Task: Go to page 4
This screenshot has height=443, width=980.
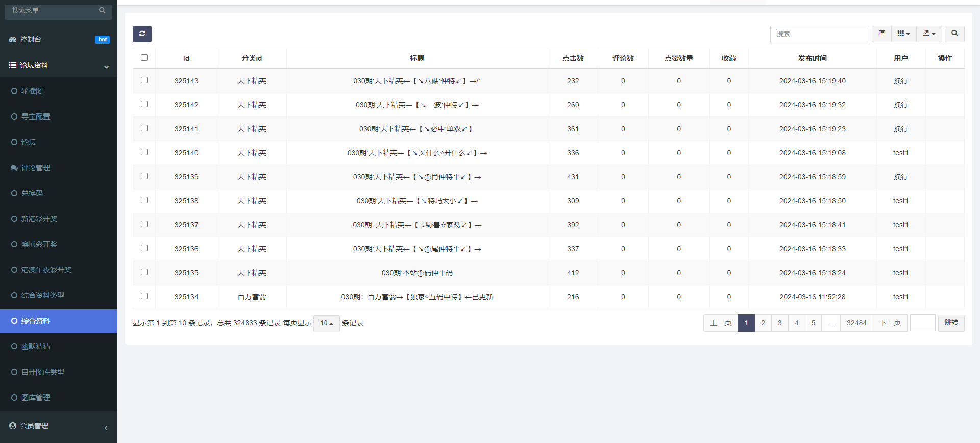Action: pyautogui.click(x=796, y=323)
